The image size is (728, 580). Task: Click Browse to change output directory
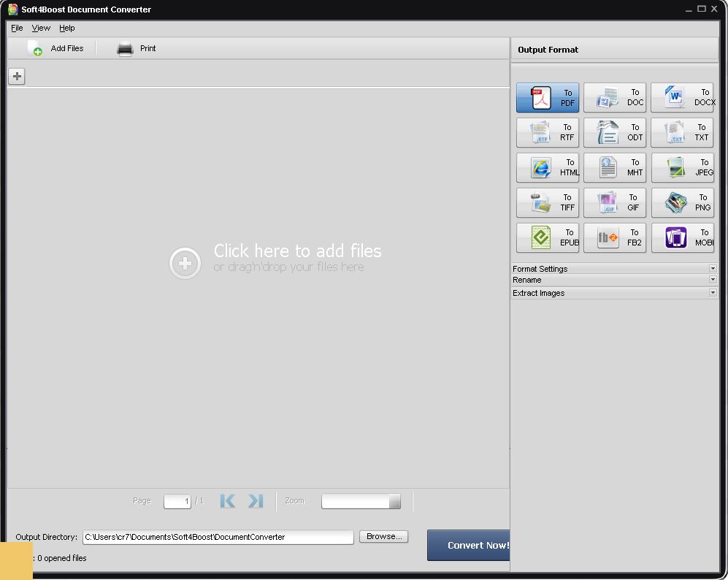coord(383,536)
